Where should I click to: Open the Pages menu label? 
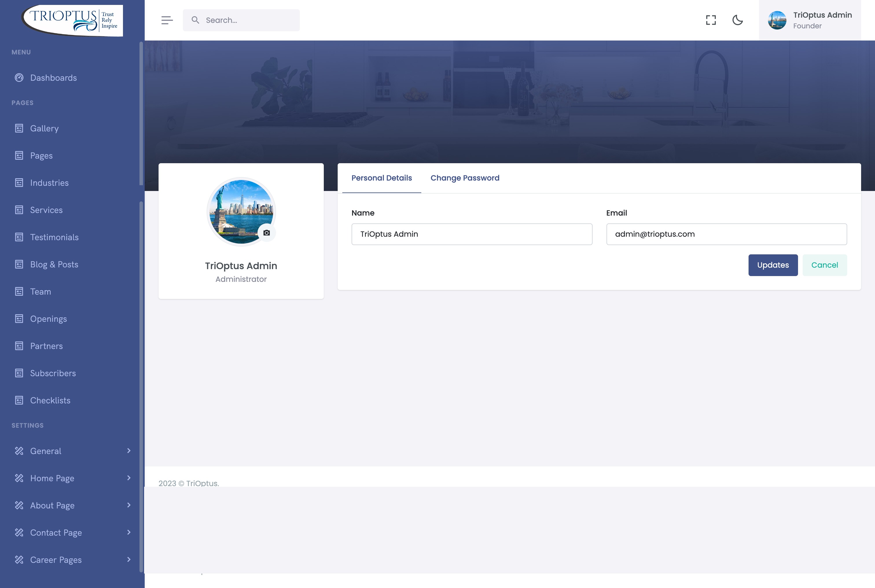pyautogui.click(x=42, y=156)
